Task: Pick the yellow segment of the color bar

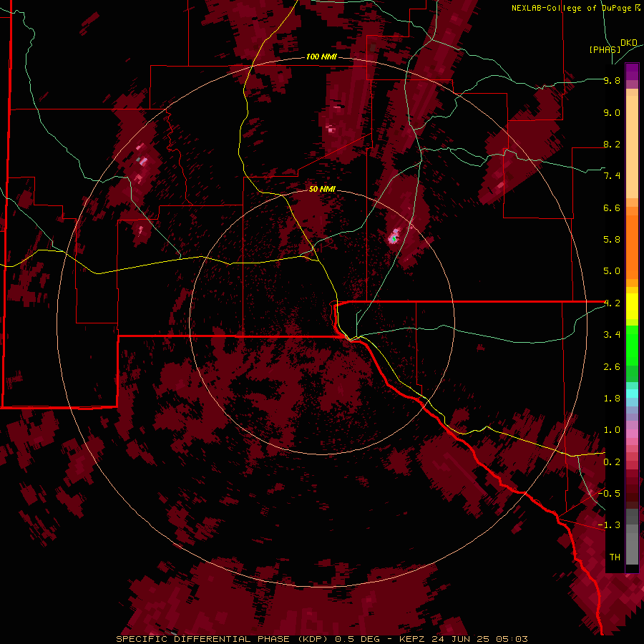Action: pos(632,306)
